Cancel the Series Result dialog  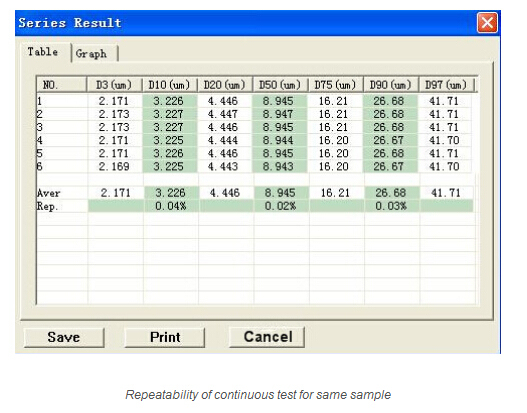tap(267, 337)
